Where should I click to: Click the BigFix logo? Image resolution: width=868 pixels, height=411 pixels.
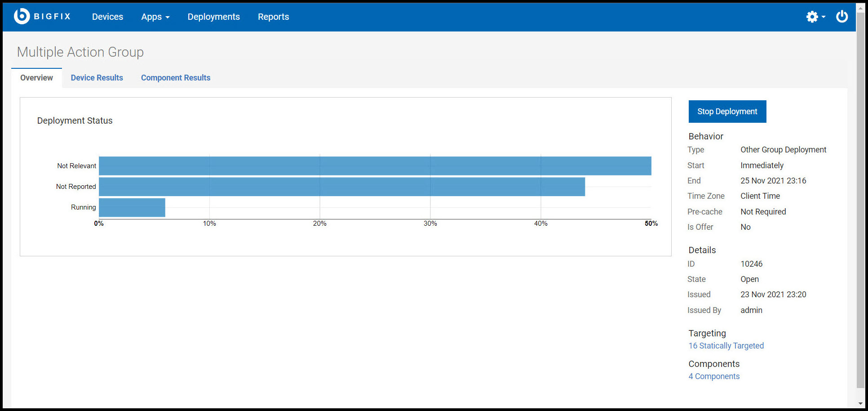43,16
